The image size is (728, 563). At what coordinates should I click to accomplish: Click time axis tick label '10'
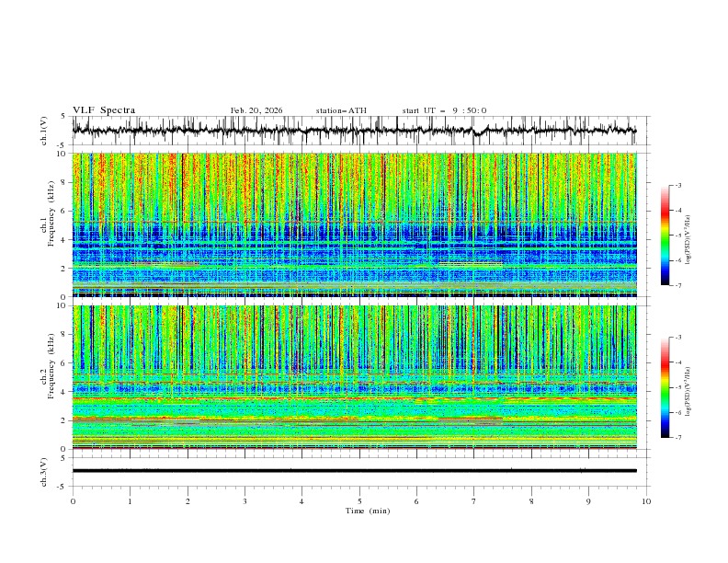(x=646, y=501)
